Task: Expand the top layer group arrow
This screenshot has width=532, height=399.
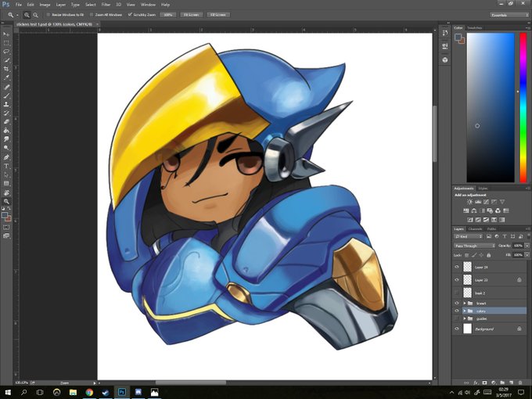Action: (465, 303)
